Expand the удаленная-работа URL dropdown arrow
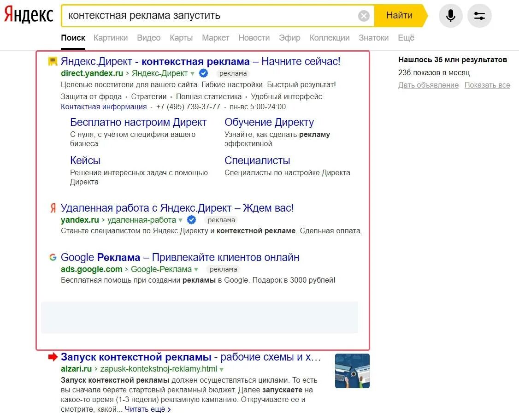 pyautogui.click(x=180, y=220)
